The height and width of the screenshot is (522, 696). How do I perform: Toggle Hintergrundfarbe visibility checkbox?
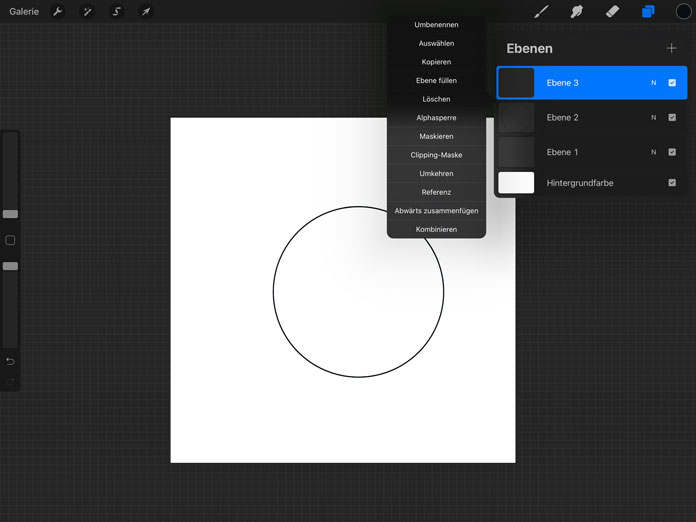point(672,183)
